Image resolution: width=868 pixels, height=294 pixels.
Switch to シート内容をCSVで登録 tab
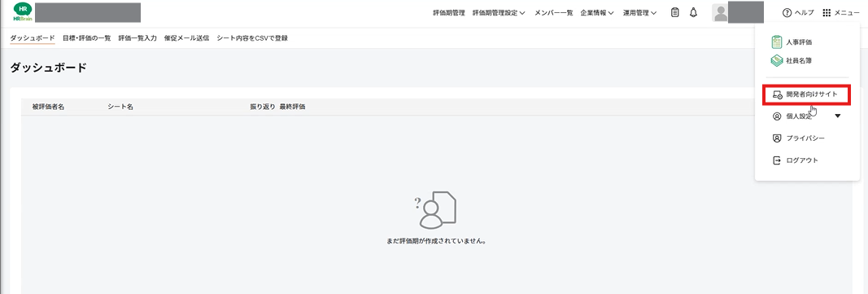252,38
